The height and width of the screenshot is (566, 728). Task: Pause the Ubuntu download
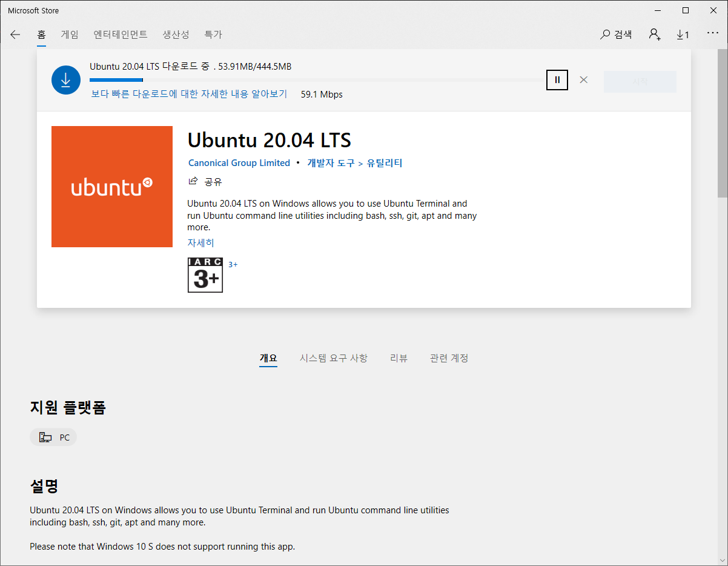(557, 79)
